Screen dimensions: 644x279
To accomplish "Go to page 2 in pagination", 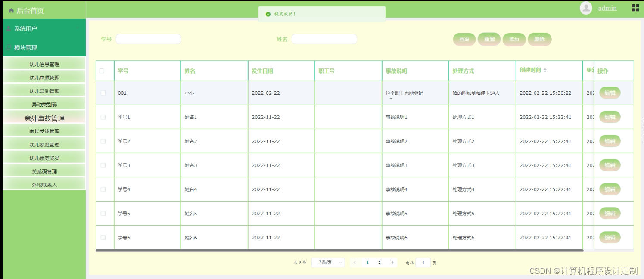I will (380, 262).
